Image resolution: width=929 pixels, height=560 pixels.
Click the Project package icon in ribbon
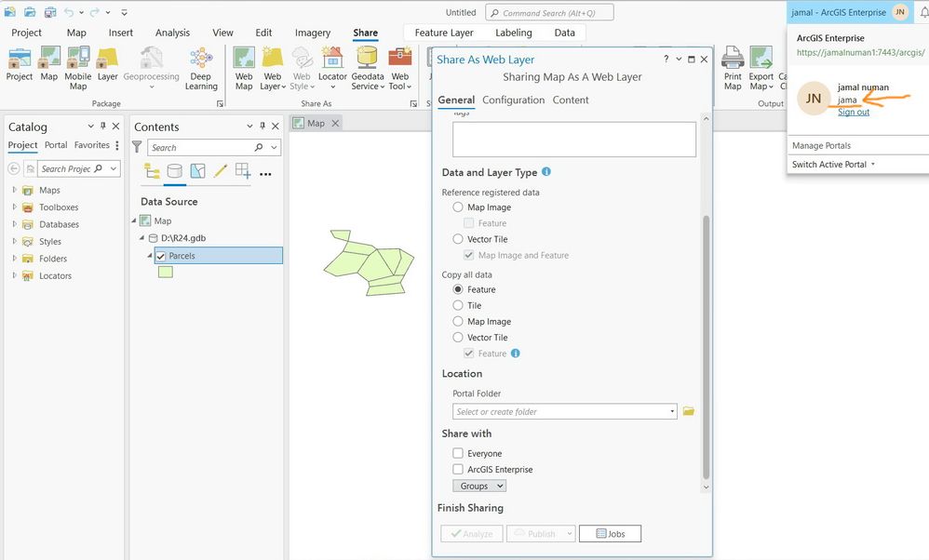pos(19,58)
